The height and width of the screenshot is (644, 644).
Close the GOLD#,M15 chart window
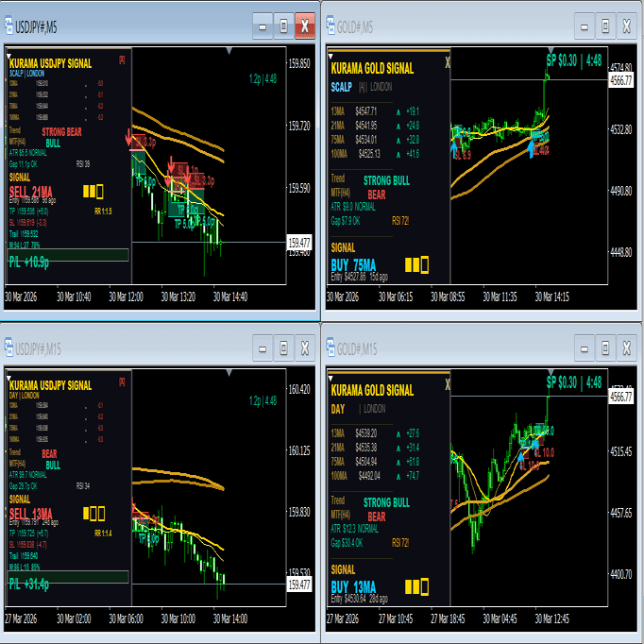(x=627, y=348)
